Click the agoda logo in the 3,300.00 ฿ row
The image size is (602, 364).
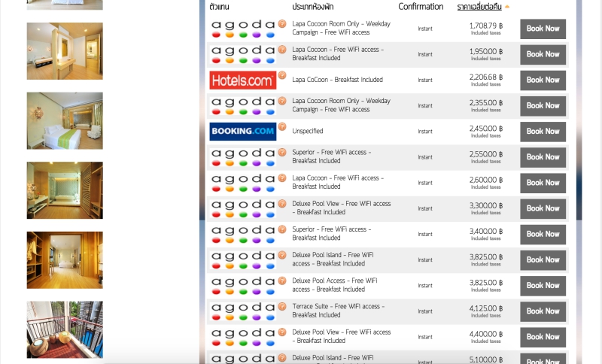242,208
